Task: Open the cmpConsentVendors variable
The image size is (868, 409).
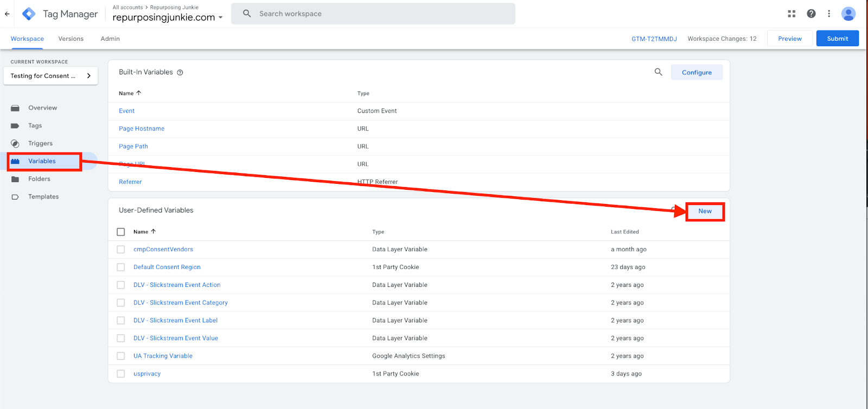Action: tap(163, 250)
